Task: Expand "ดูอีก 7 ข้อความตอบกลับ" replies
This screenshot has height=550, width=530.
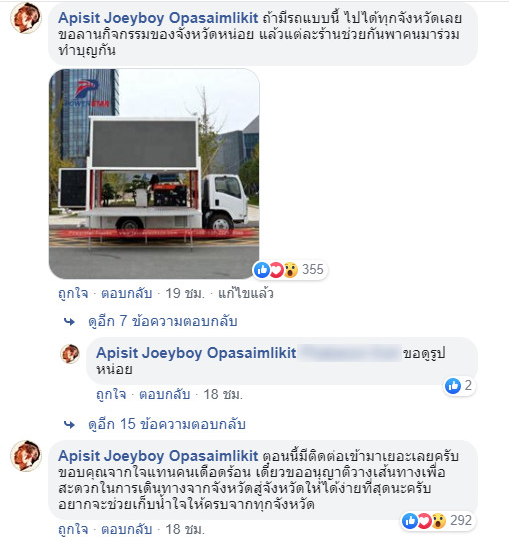Action: coord(163,321)
